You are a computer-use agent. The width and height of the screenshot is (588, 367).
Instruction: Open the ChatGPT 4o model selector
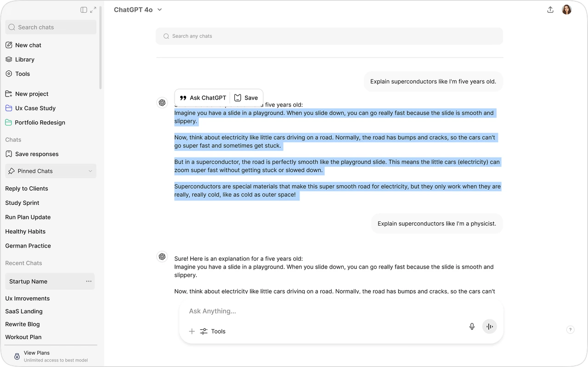click(138, 9)
